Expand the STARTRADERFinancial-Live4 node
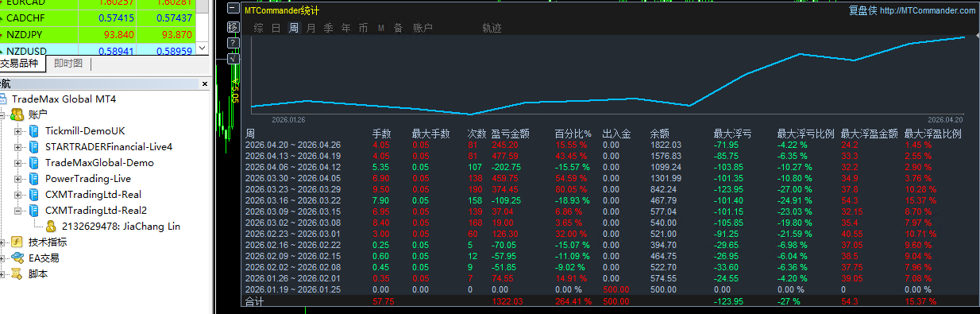980x314 pixels. coord(18,146)
